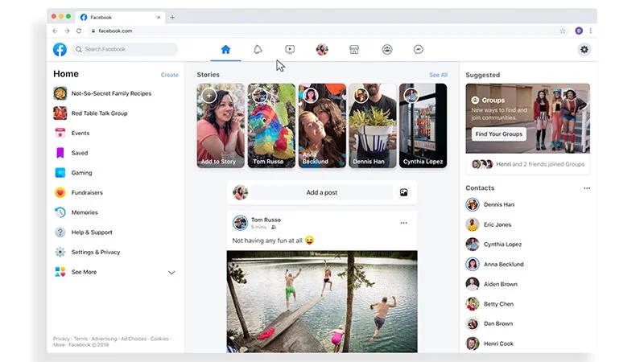Screen dimensions: 644x362
Task: Open profile picture tab in top navigation
Action: point(322,50)
